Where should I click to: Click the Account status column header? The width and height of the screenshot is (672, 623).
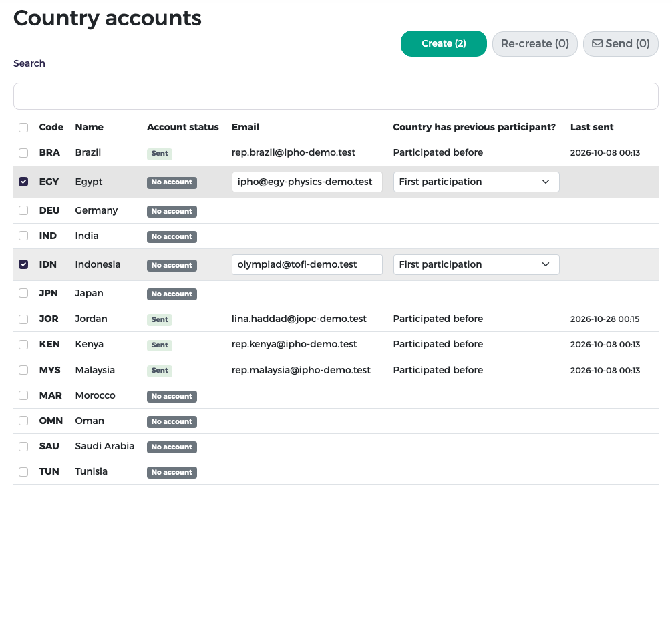pos(182,127)
